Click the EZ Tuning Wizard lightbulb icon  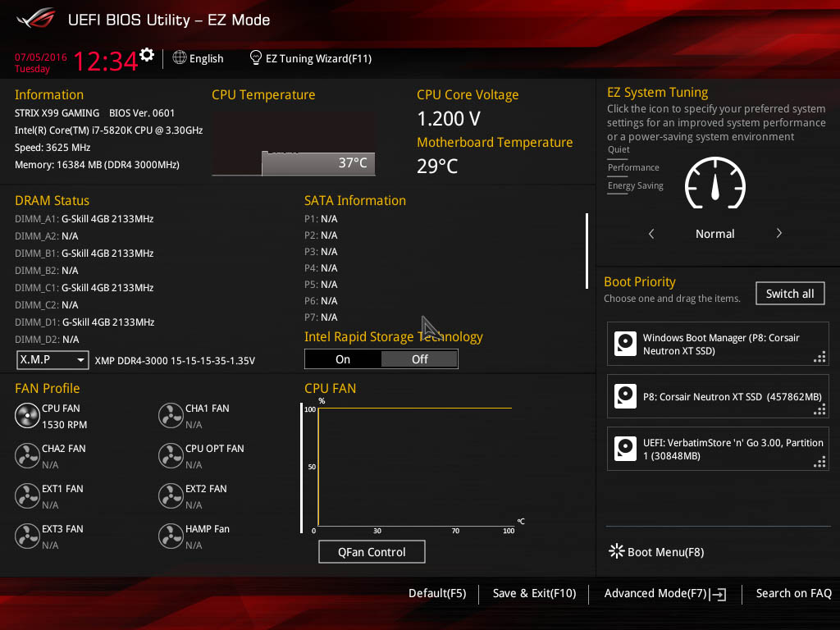[256, 57]
